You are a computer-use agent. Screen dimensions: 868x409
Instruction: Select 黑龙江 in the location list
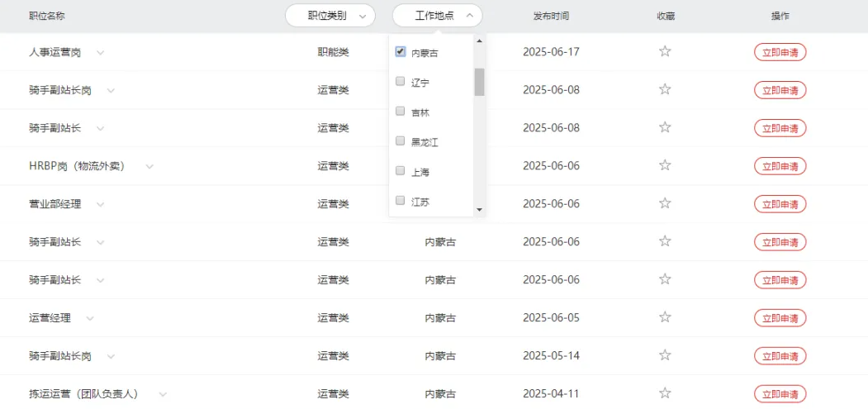click(401, 141)
